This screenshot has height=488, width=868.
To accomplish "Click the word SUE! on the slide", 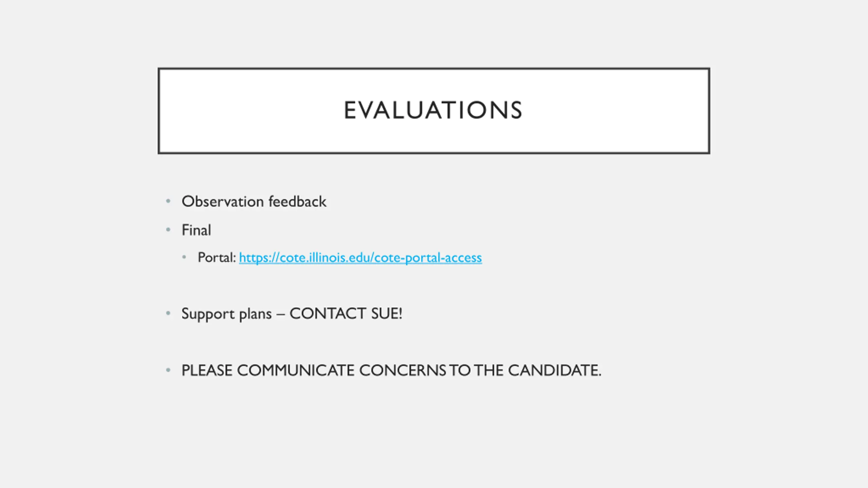I will [387, 314].
